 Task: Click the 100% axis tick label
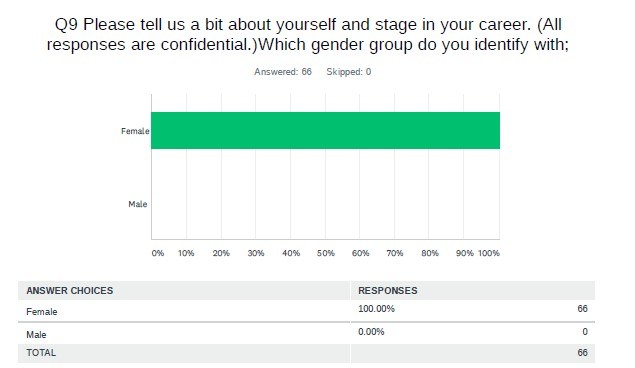pyautogui.click(x=489, y=253)
